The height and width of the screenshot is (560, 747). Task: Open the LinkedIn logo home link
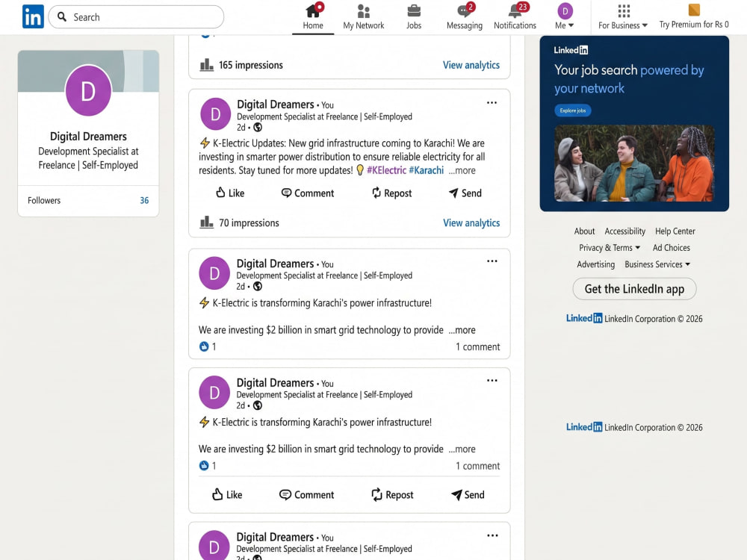coord(33,16)
